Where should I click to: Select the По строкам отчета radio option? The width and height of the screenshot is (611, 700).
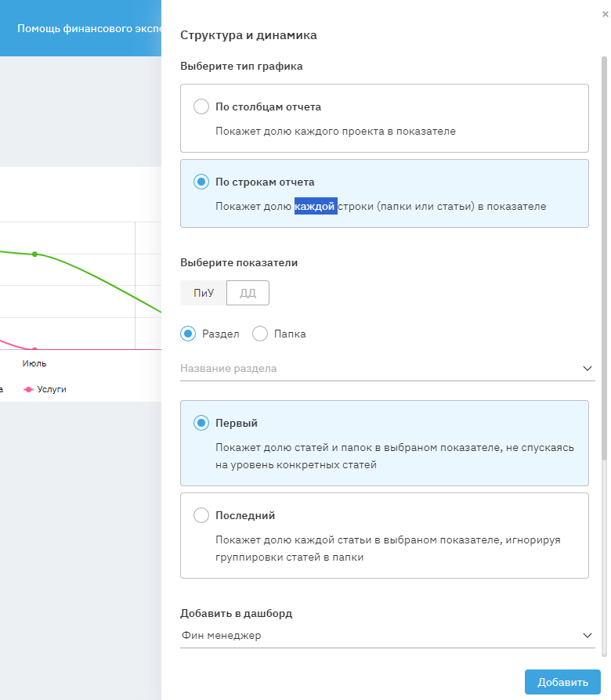(201, 182)
